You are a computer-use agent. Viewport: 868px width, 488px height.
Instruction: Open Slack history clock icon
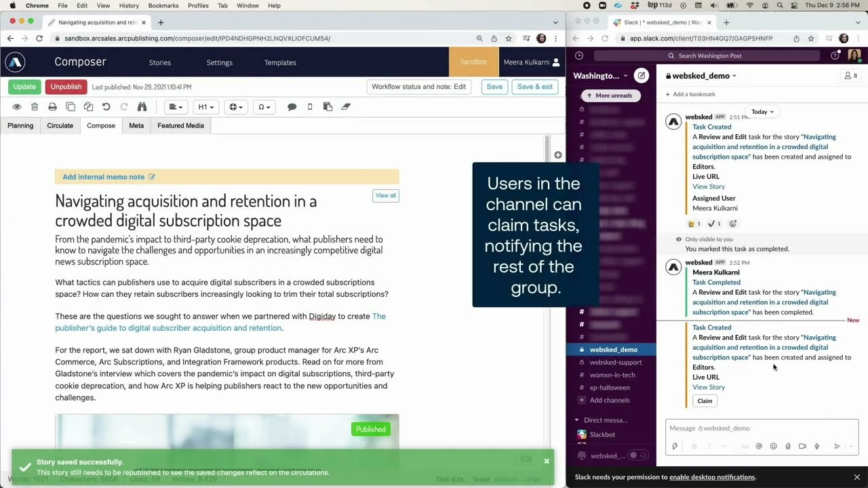[x=579, y=56]
